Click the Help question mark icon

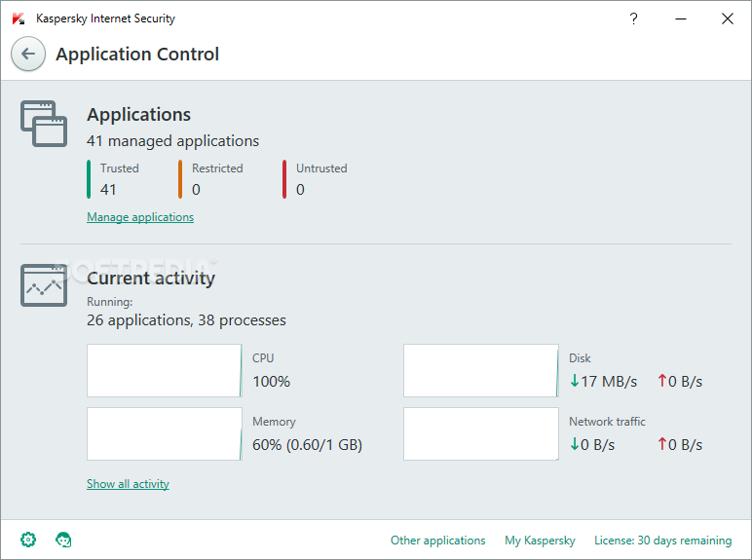point(633,19)
